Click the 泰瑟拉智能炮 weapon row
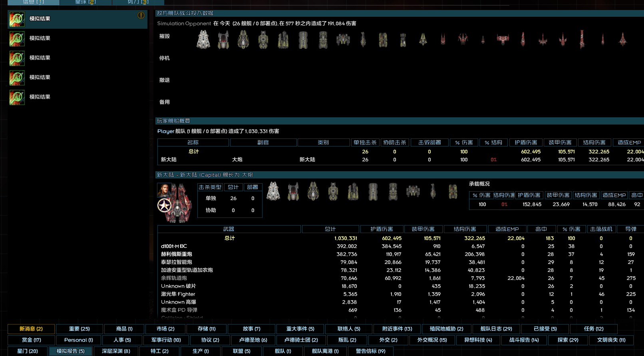644x356 pixels. tap(401, 262)
